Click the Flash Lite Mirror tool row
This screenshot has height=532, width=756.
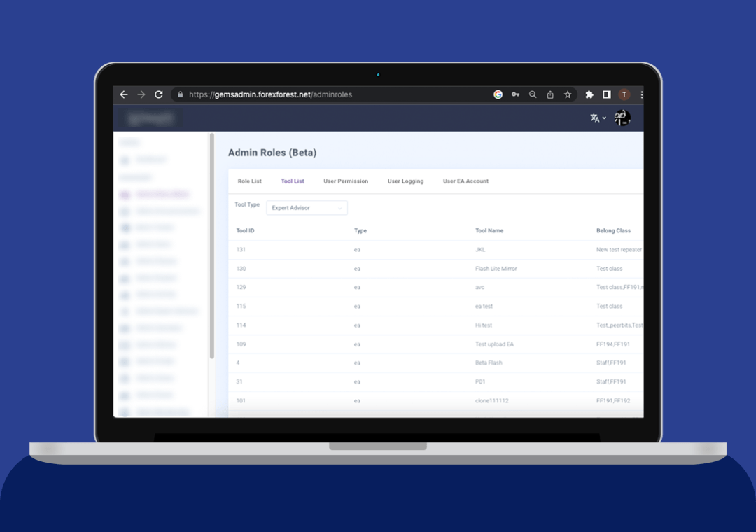coord(496,269)
